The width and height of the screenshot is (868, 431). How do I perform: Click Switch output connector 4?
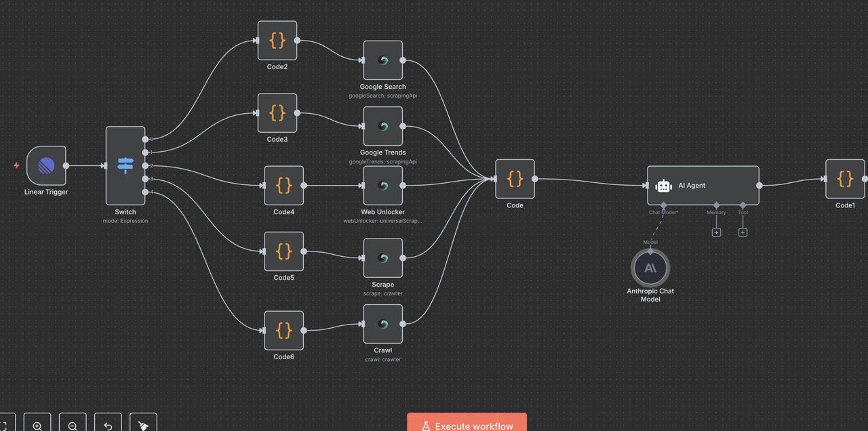(x=145, y=192)
